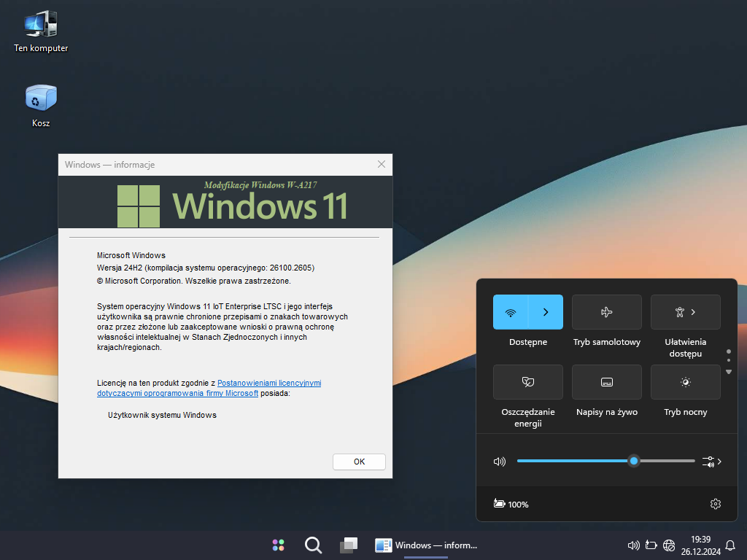Open the Ten komputer desktop icon
The height and width of the screenshot is (560, 747).
(41, 26)
